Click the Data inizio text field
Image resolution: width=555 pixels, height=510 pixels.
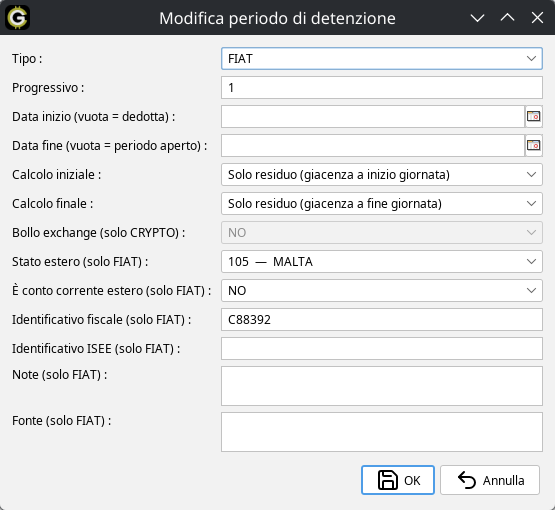tap(373, 116)
